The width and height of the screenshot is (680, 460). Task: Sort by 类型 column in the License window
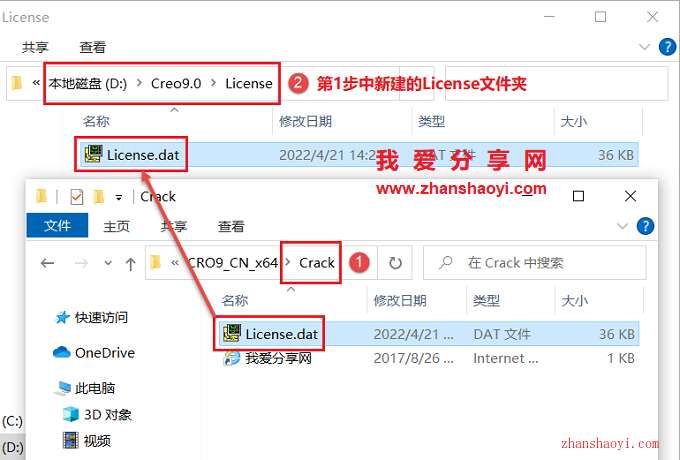coord(432,121)
